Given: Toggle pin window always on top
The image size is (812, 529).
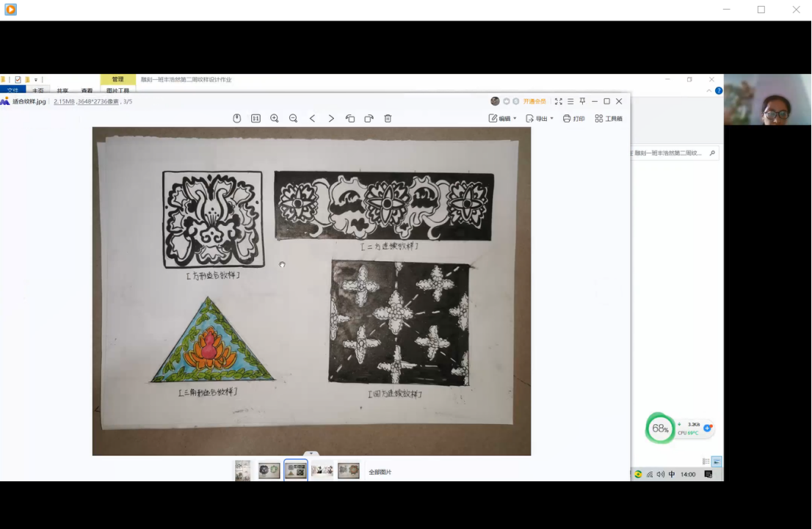Looking at the screenshot, I should pyautogui.click(x=582, y=101).
